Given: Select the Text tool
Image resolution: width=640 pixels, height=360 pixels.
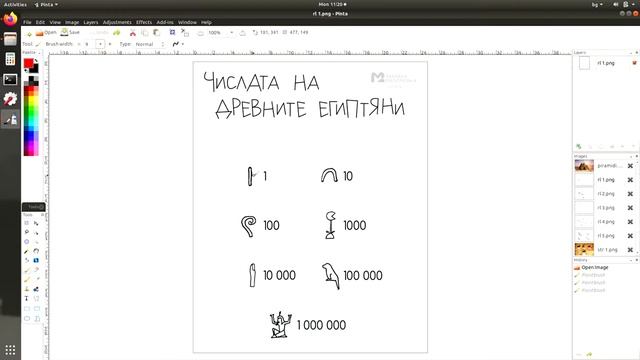Looking at the screenshot, I should pos(27,298).
